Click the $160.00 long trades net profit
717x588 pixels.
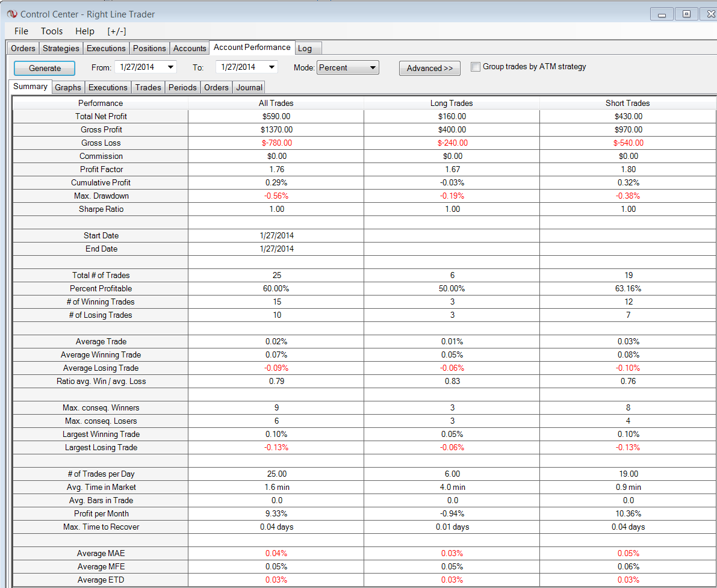tap(452, 117)
